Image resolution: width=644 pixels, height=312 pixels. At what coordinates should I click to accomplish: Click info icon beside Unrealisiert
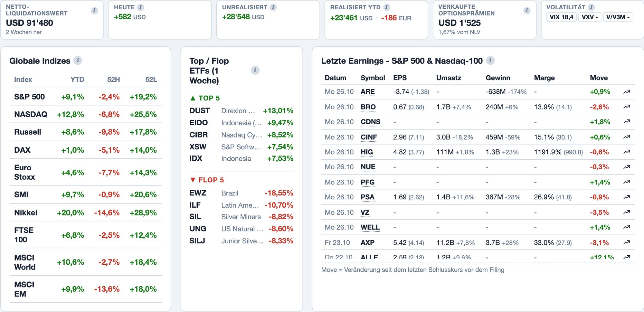(x=273, y=7)
